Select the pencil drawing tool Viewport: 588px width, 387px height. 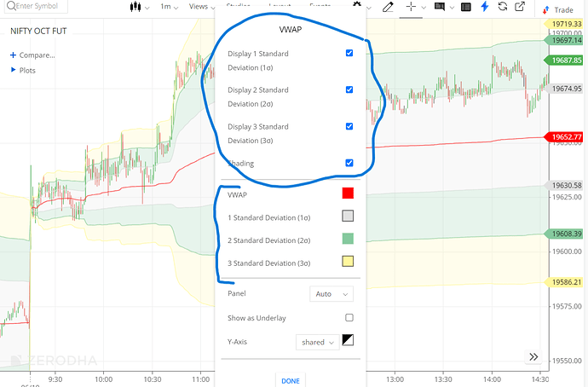click(388, 7)
